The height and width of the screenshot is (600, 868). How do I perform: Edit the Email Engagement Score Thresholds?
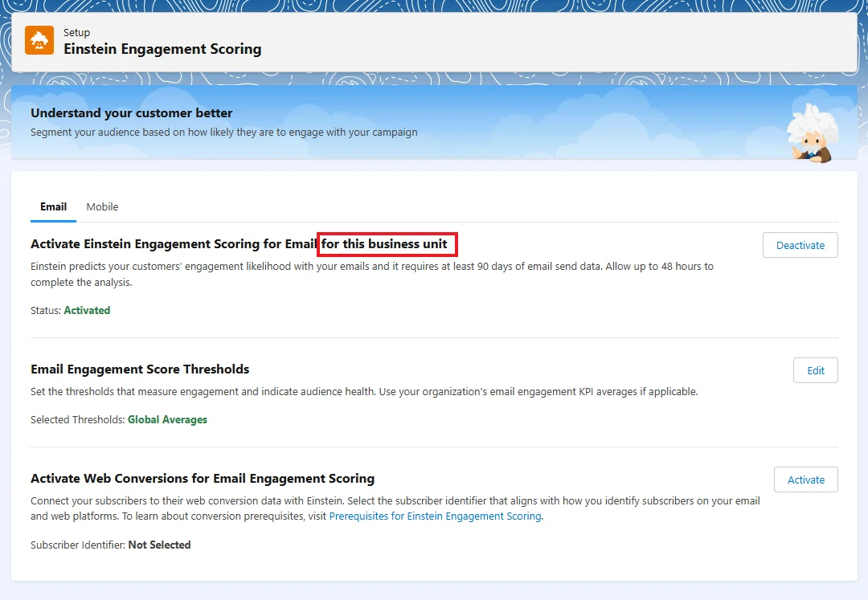point(816,370)
